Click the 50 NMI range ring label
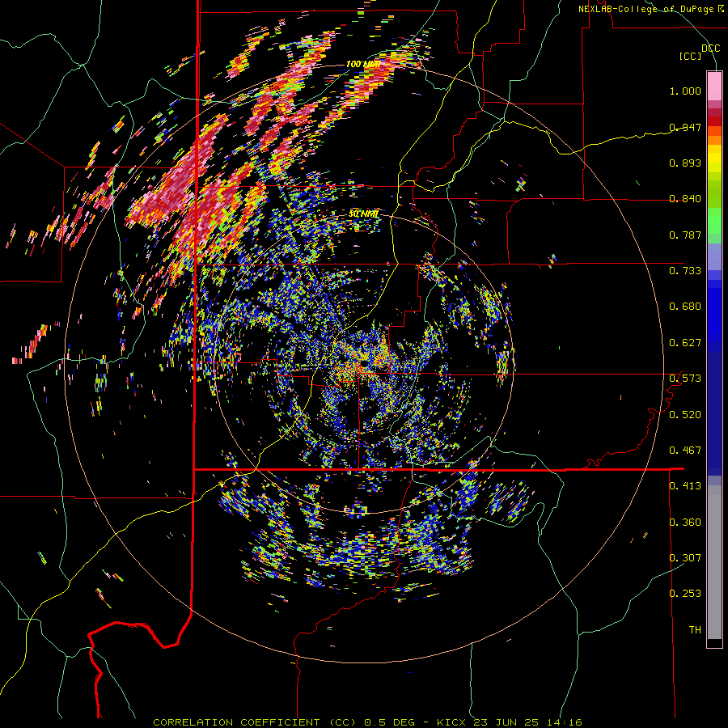Viewport: 728px width, 728px height. pyautogui.click(x=363, y=214)
